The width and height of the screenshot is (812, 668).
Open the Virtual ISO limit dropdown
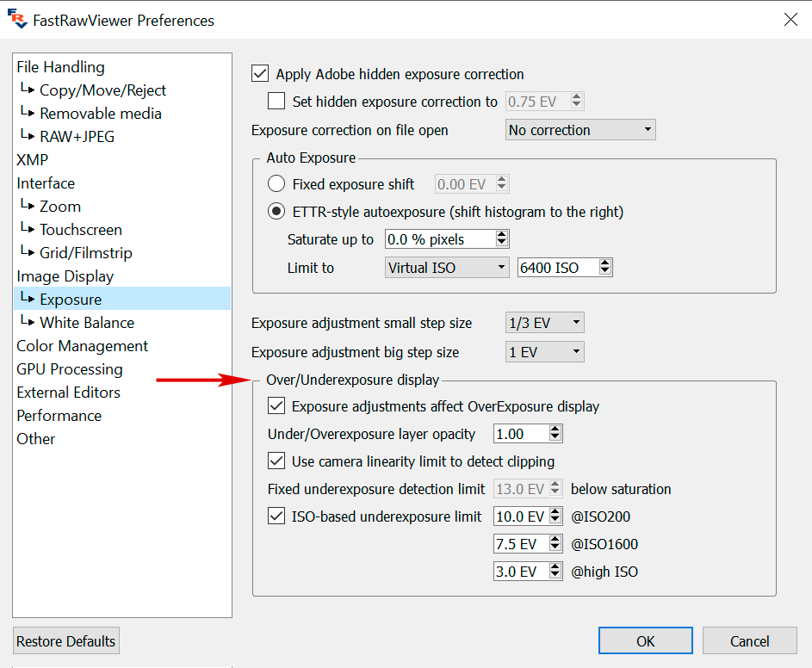447,268
